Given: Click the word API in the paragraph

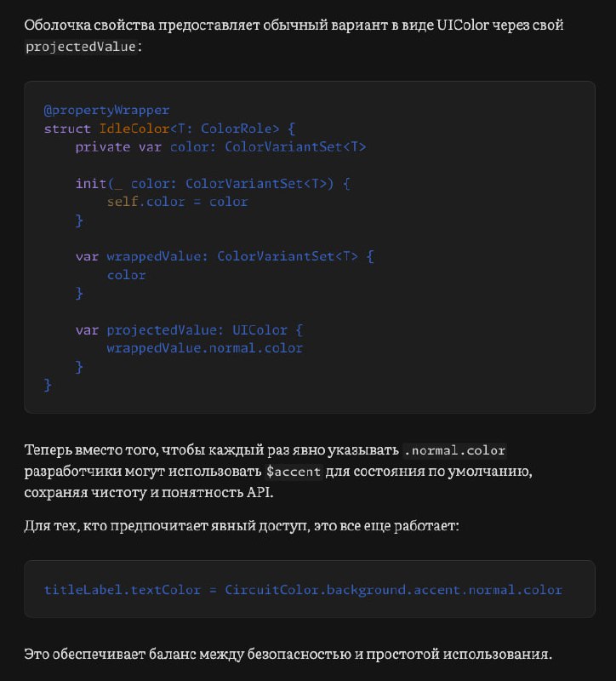Looking at the screenshot, I should point(259,493).
